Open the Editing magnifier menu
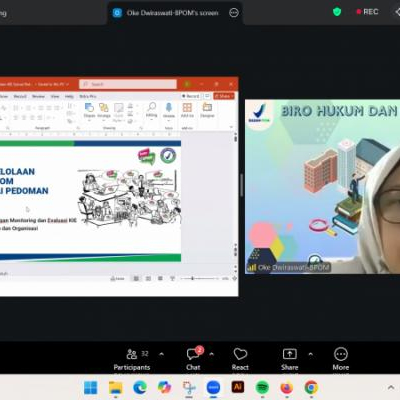Image resolution: width=400 pixels, height=400 pixels. coord(151,110)
